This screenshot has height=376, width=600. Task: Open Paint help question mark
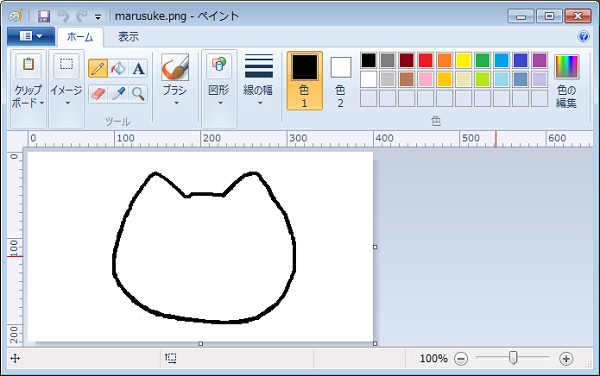(584, 36)
